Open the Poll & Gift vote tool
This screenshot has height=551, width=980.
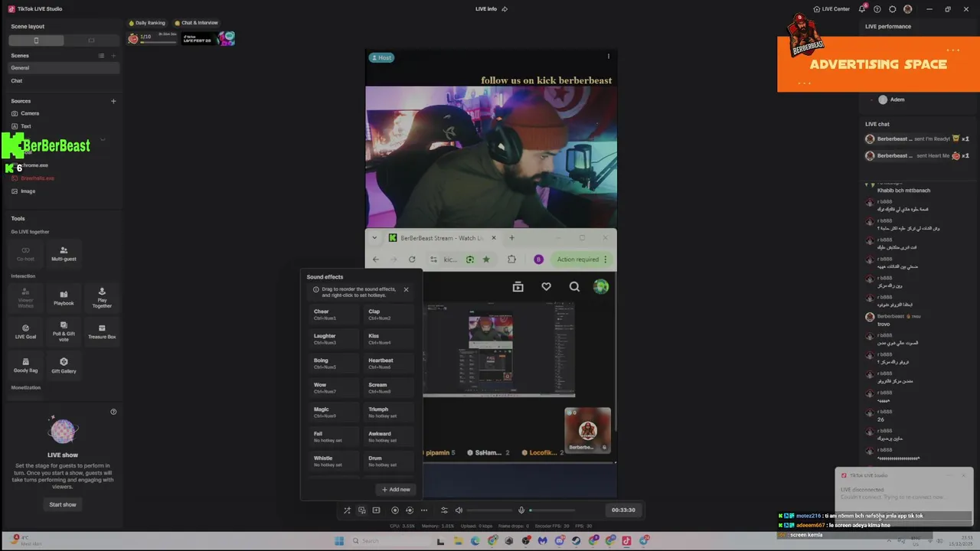coord(64,331)
